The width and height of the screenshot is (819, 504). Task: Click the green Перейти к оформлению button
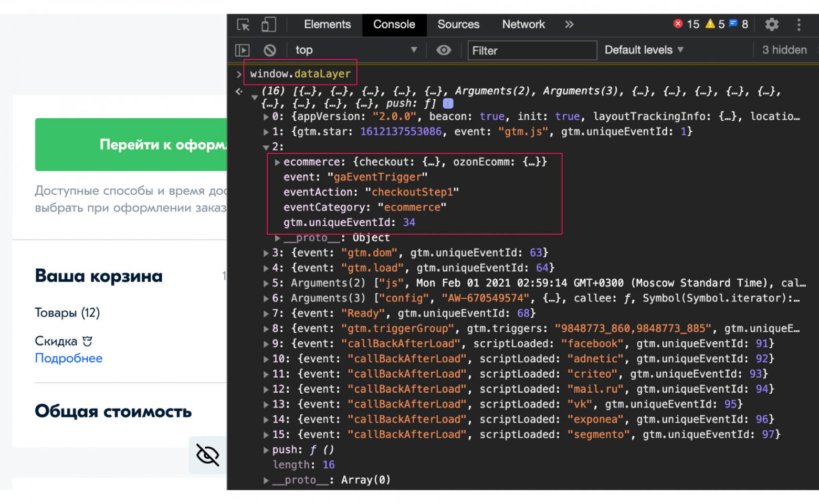point(131,144)
